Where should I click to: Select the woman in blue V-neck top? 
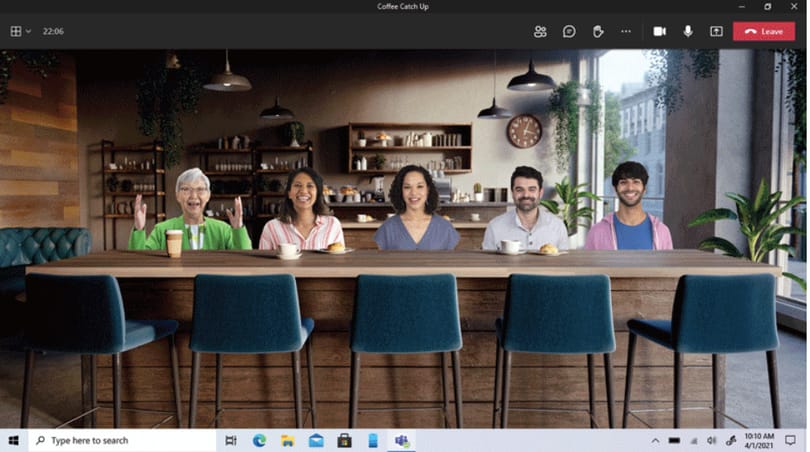pos(415,208)
